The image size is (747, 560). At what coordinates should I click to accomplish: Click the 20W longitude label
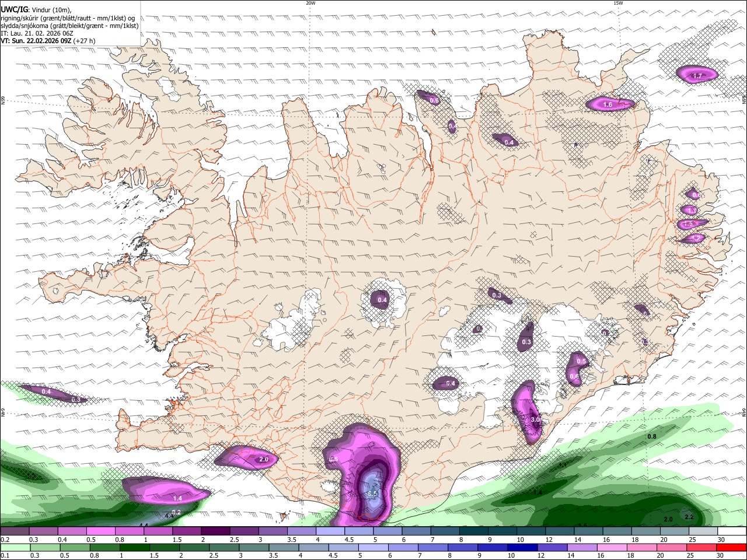(x=310, y=3)
